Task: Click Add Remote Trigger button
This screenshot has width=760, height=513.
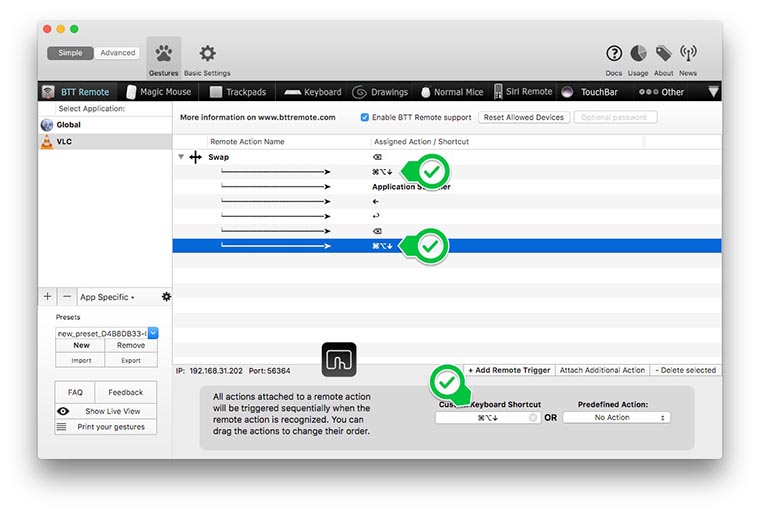Action: (x=509, y=370)
